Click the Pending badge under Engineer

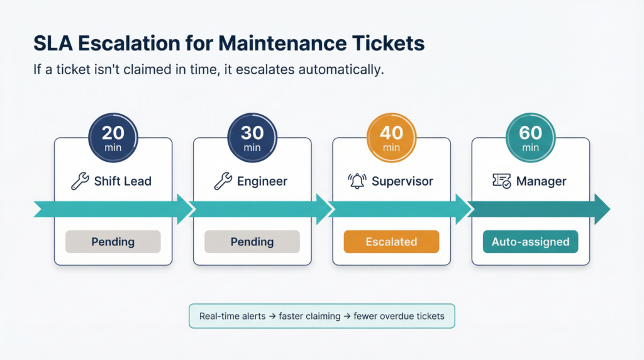click(252, 242)
